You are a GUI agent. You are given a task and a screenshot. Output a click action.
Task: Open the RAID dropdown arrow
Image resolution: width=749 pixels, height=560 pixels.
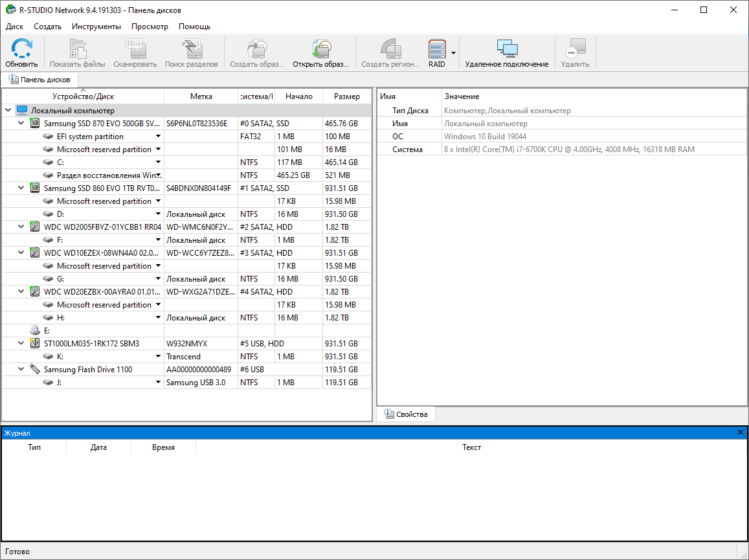tap(454, 53)
